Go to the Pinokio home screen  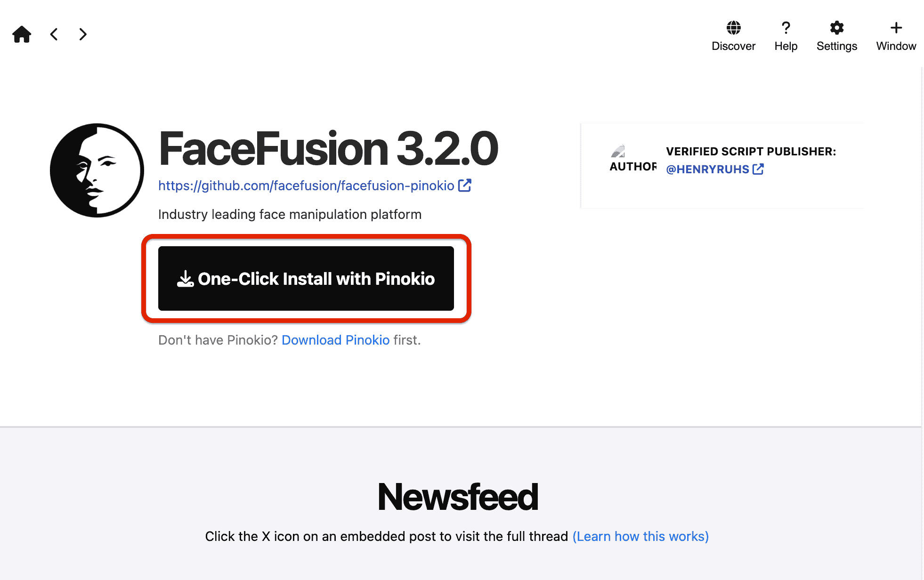pos(22,34)
